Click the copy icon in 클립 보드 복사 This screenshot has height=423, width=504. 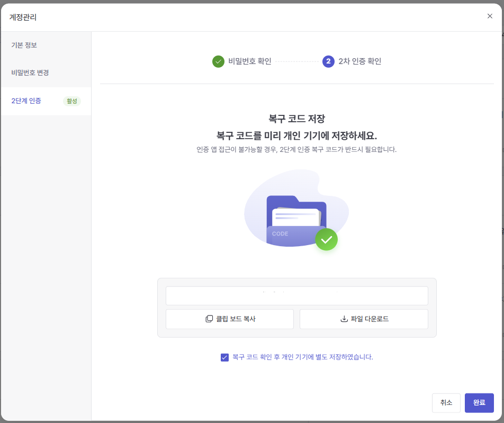pyautogui.click(x=209, y=319)
